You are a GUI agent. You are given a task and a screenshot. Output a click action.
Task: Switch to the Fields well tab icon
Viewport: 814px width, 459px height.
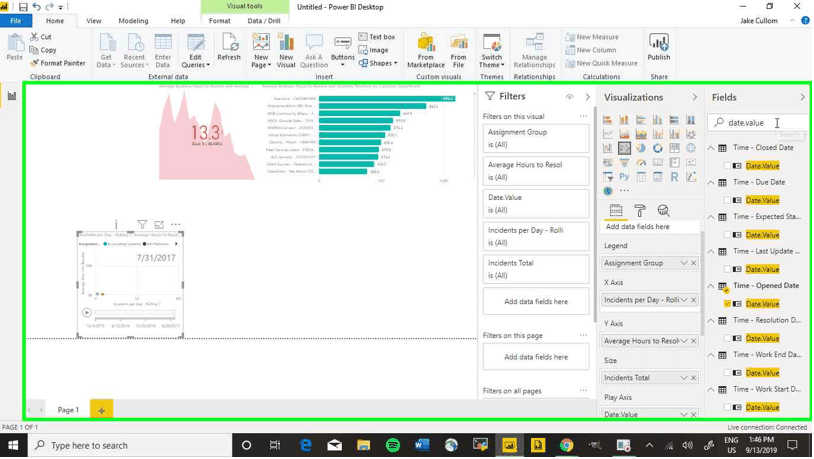coord(616,210)
